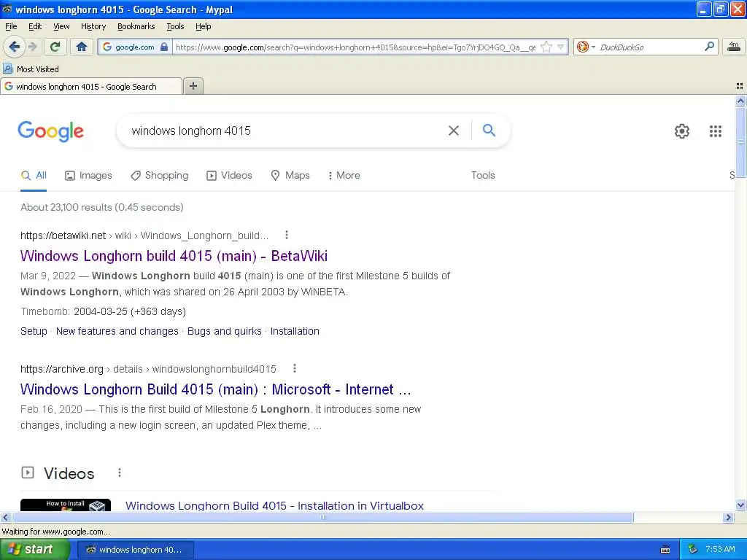Image resolution: width=747 pixels, height=560 pixels.
Task: Switch to Shopping results
Action: coord(160,175)
